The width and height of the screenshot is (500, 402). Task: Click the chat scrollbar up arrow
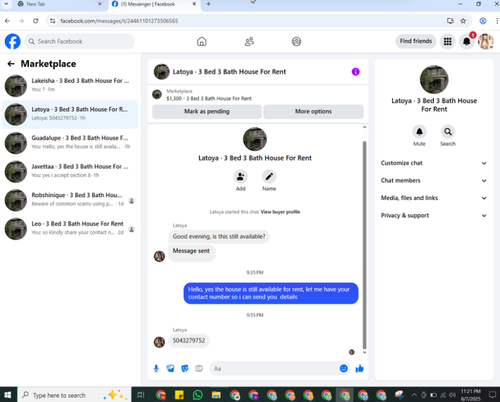pos(364,127)
